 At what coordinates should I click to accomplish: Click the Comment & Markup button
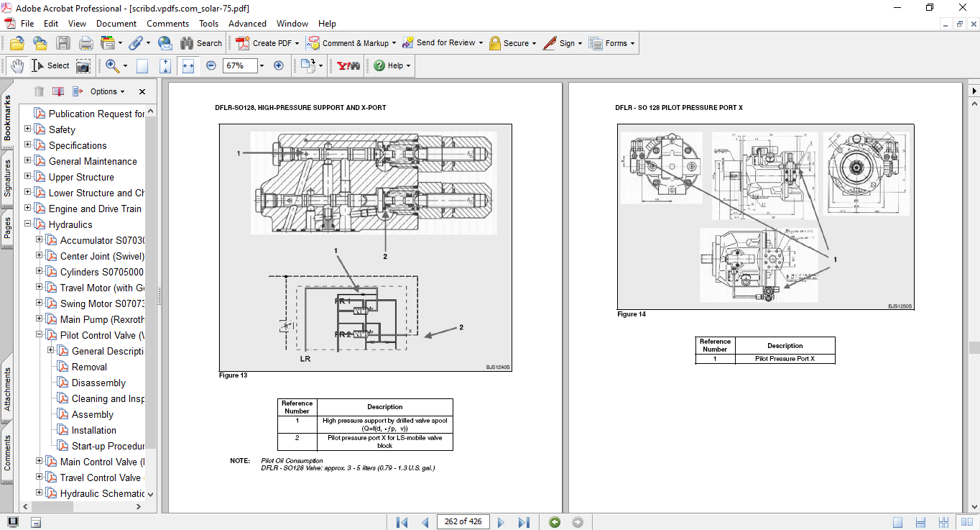tap(348, 43)
